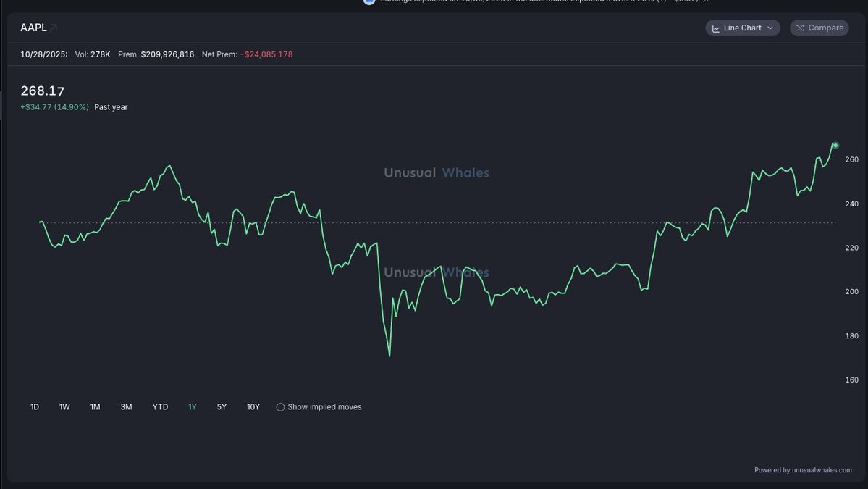The image size is (868, 489).
Task: Open the external link arrow beside AAPL
Action: pyautogui.click(x=54, y=28)
